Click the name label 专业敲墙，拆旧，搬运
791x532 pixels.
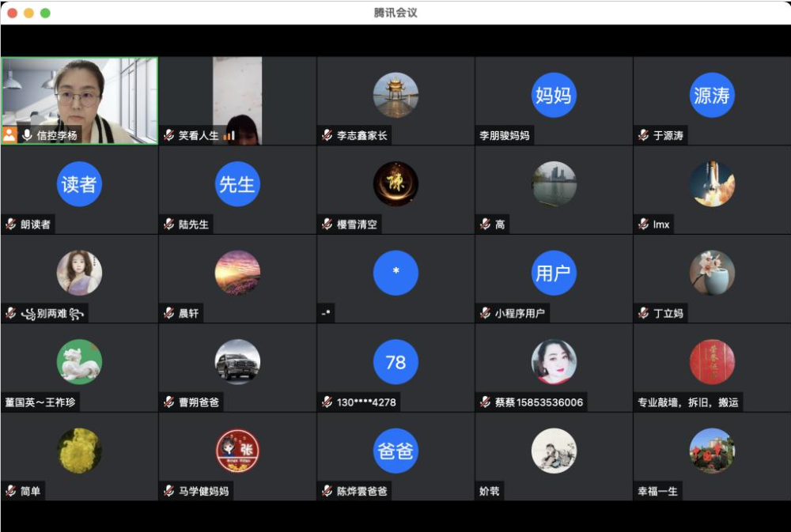688,402
